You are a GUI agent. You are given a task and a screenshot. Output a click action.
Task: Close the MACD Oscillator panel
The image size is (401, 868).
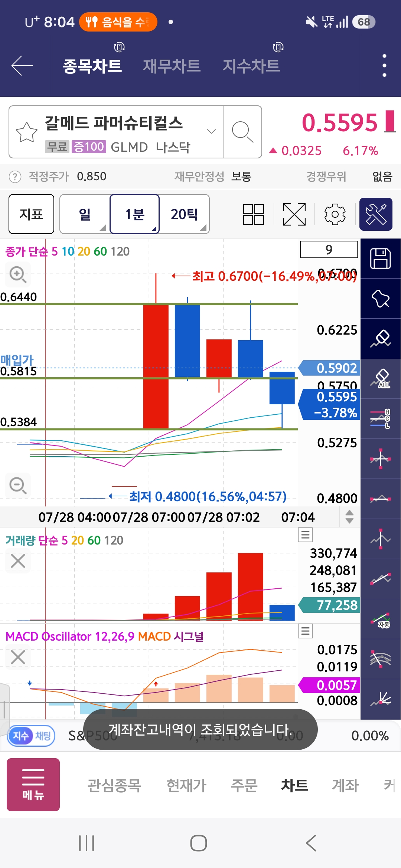point(18,657)
